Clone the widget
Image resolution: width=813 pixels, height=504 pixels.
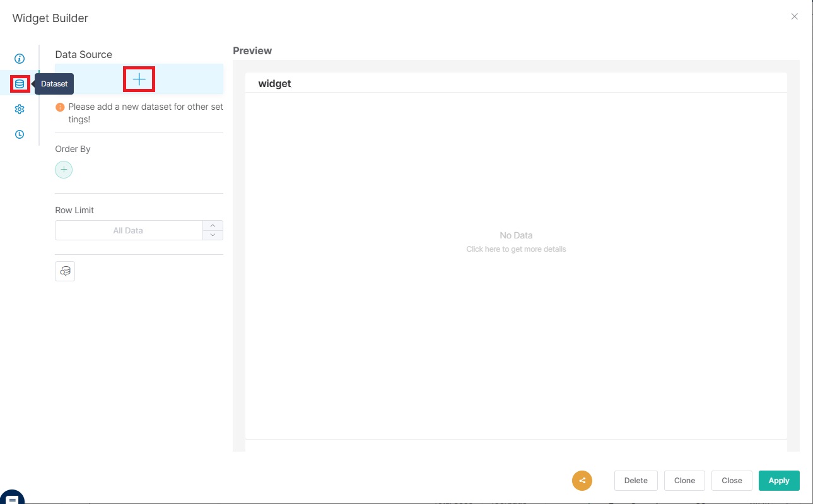click(684, 481)
